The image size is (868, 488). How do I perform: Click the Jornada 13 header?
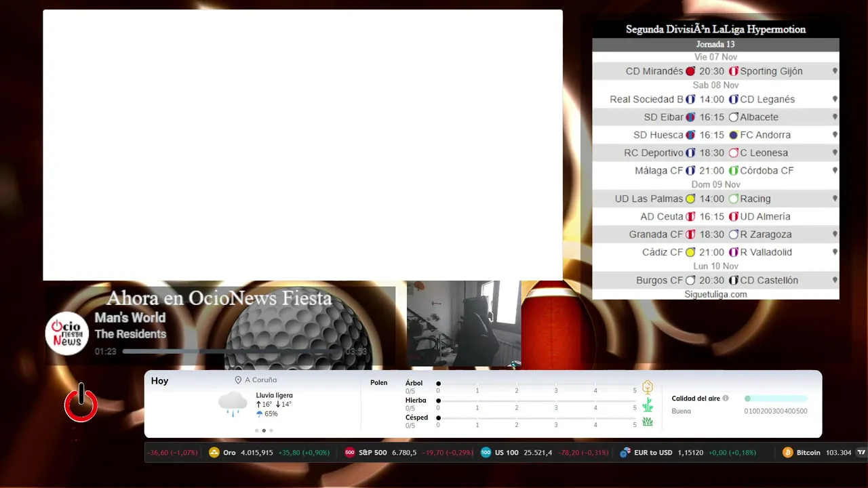coord(715,44)
